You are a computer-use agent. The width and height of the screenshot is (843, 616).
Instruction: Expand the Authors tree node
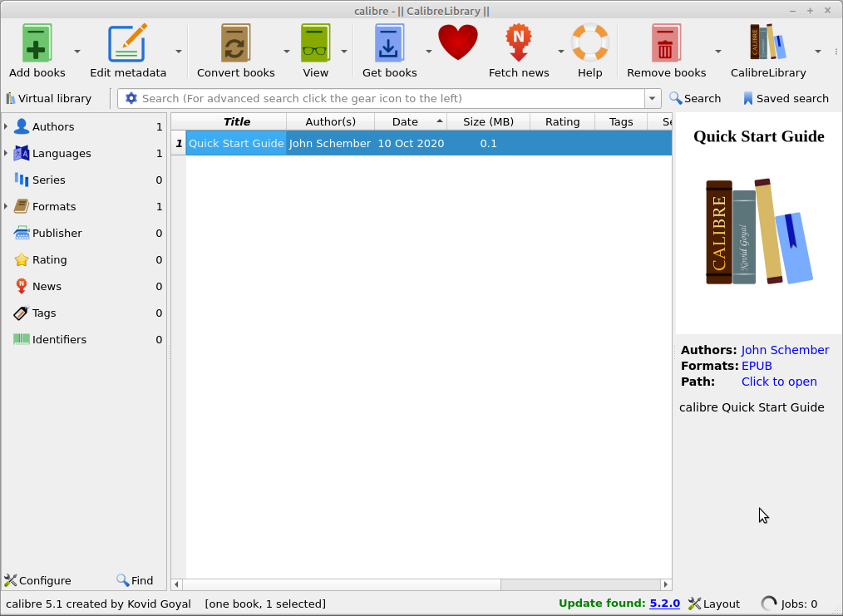pos(6,126)
